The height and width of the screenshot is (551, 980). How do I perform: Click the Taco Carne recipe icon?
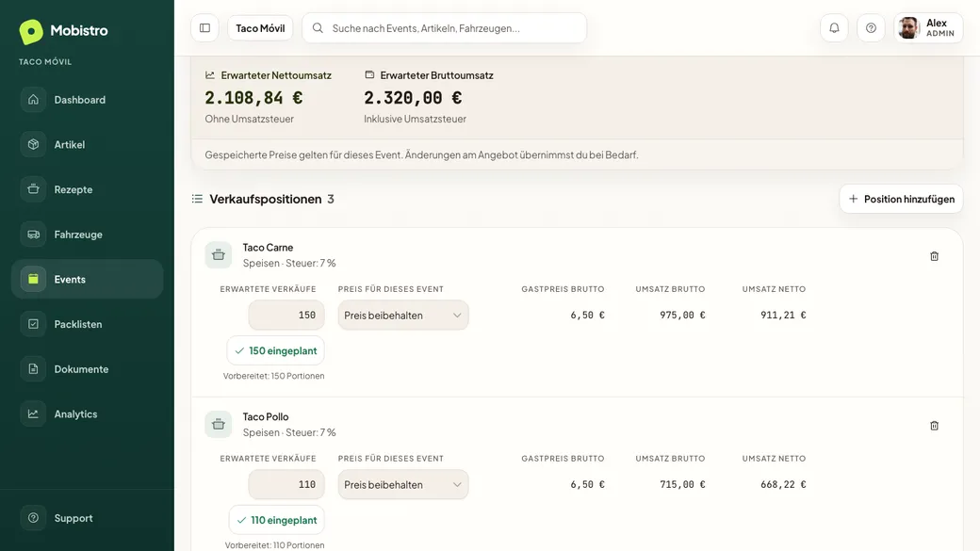[218, 255]
